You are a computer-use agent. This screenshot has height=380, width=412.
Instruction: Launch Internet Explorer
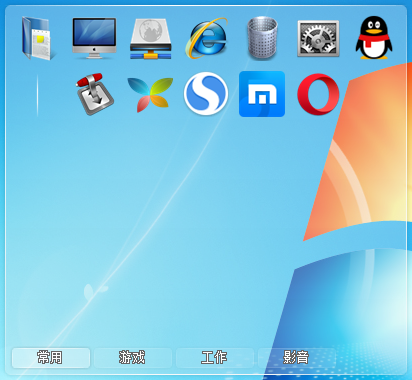(207, 38)
